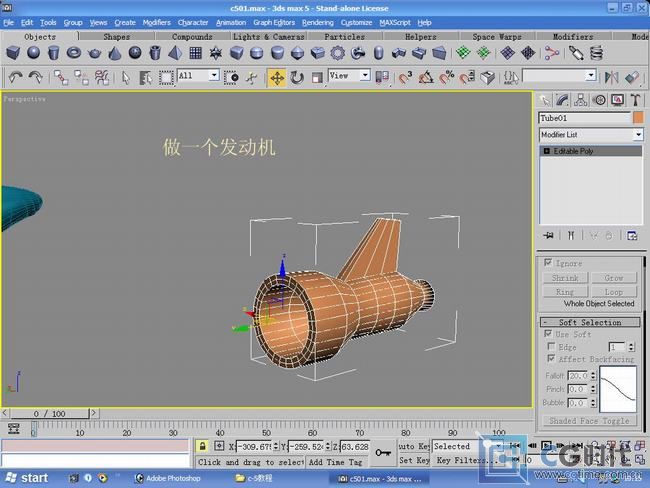Switch to Adobe Photoshop taskbar item

click(169, 478)
